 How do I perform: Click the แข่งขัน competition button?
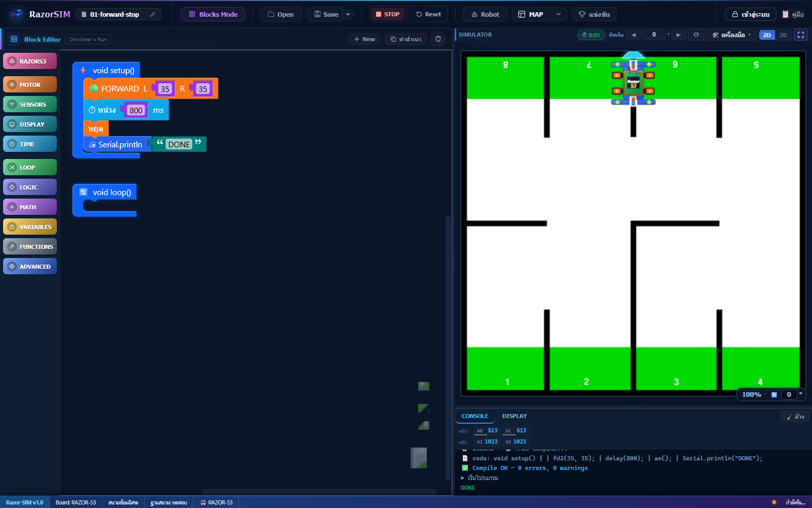pyautogui.click(x=594, y=14)
